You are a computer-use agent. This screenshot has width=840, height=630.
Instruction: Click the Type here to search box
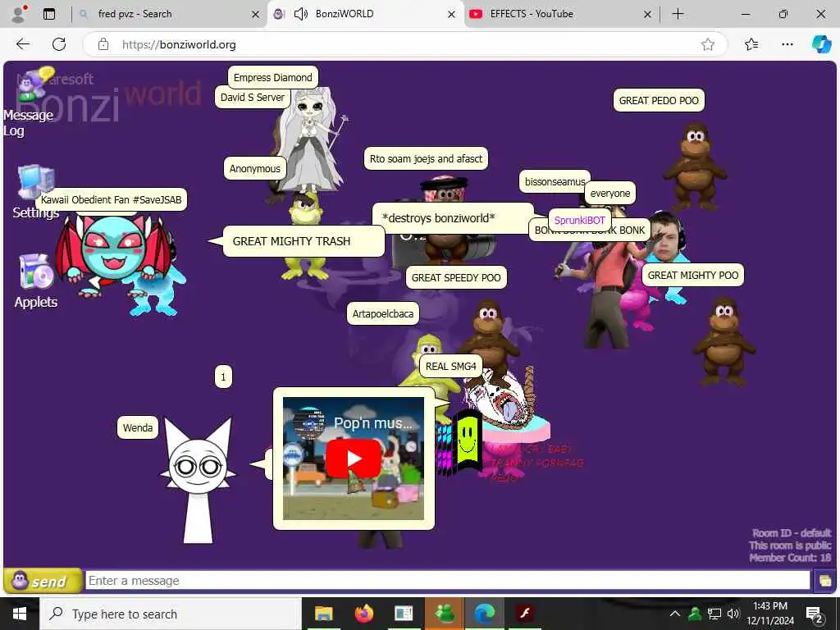171,614
